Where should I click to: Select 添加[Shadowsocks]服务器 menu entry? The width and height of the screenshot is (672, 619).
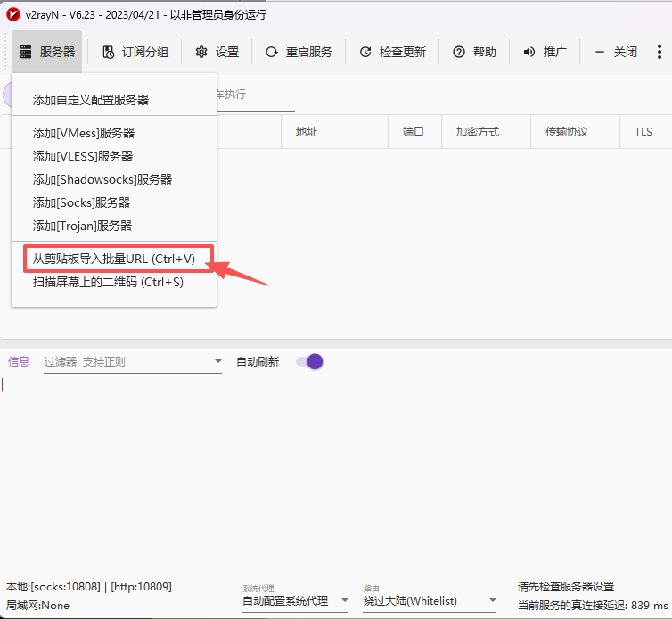coord(114,179)
